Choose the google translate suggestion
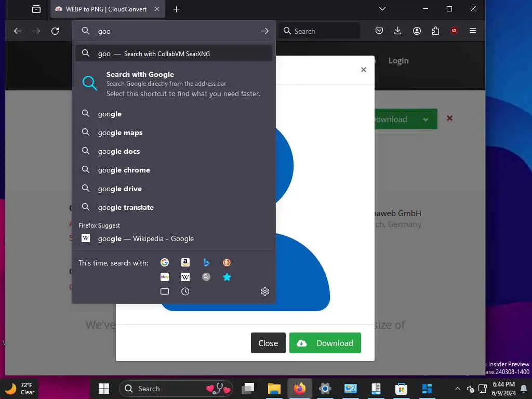Image resolution: width=532 pixels, height=399 pixels. pyautogui.click(x=174, y=207)
